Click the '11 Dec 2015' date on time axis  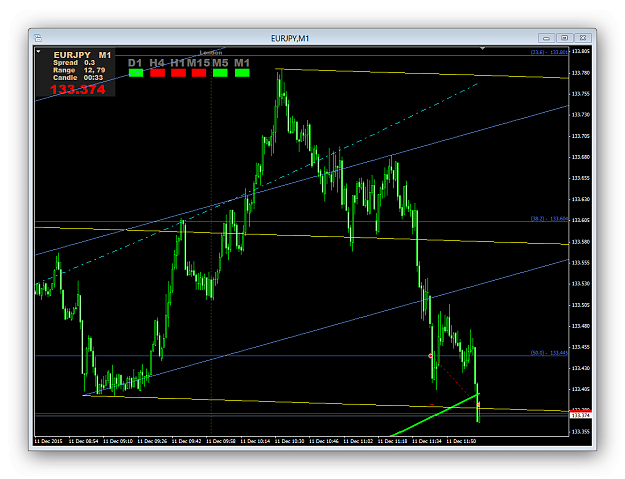[49, 441]
